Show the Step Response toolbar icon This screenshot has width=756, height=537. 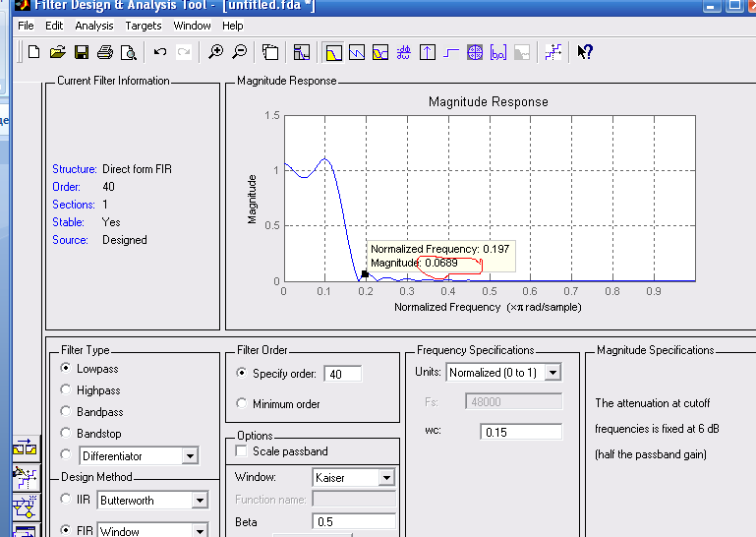(451, 52)
